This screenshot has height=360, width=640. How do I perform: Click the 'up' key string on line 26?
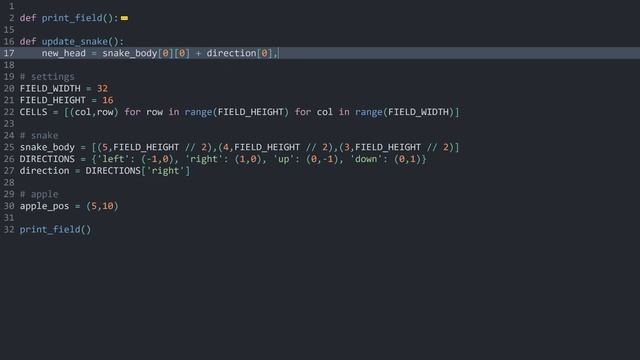point(284,159)
